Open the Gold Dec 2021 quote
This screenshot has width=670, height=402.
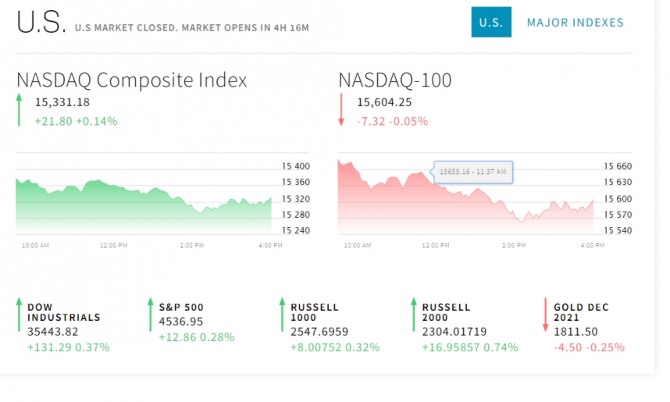[x=582, y=312]
